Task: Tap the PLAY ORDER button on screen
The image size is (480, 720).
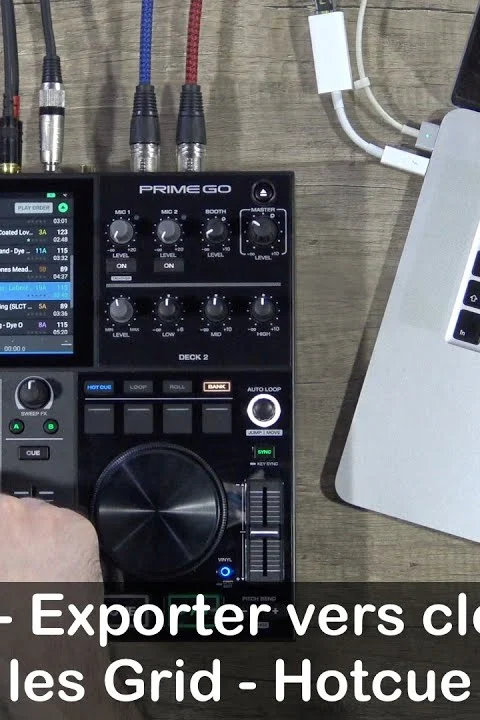Action: 34,208
